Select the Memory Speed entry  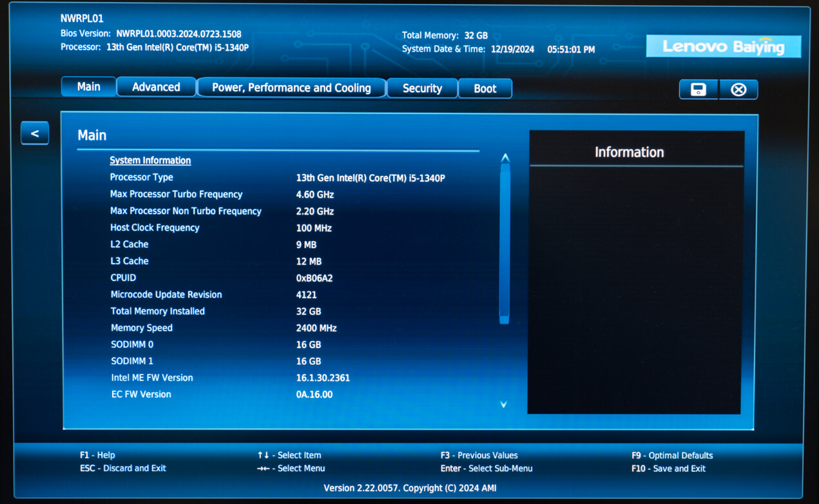click(142, 328)
